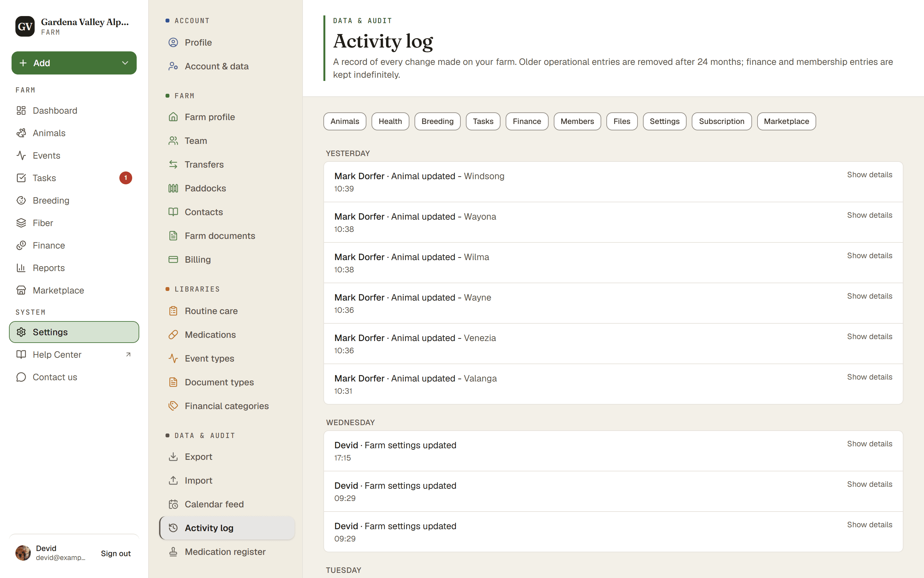Image resolution: width=924 pixels, height=578 pixels.
Task: Filter log by Animals chip
Action: point(345,121)
